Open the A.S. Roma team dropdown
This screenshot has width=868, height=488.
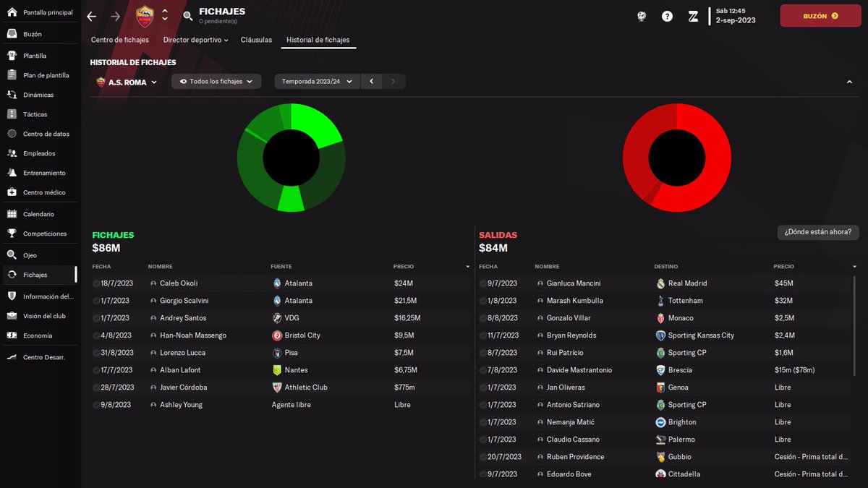pos(127,82)
